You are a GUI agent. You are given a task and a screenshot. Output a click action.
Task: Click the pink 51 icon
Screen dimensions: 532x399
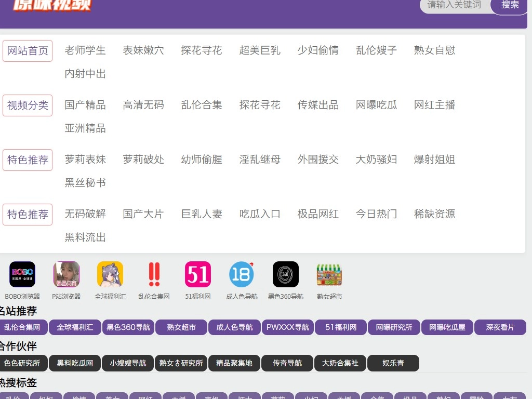point(198,274)
